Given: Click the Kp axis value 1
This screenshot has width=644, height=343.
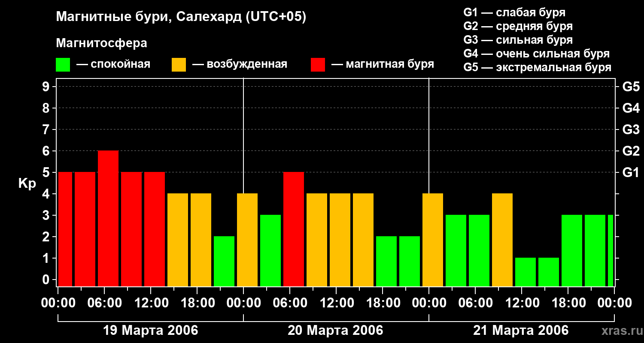Looking at the screenshot, I should coord(47,258).
